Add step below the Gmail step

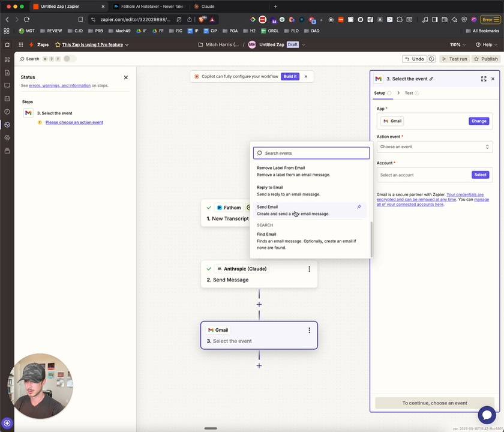[x=259, y=366]
